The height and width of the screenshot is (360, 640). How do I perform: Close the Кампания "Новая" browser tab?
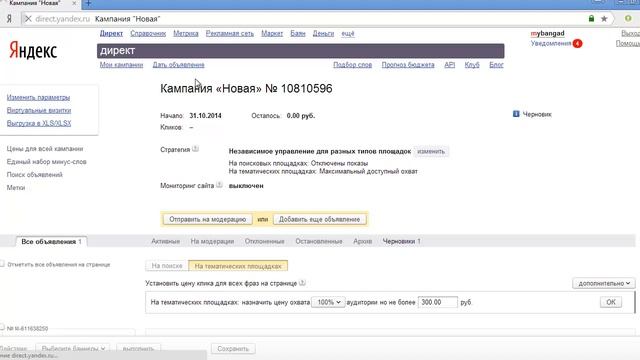click(74, 3)
